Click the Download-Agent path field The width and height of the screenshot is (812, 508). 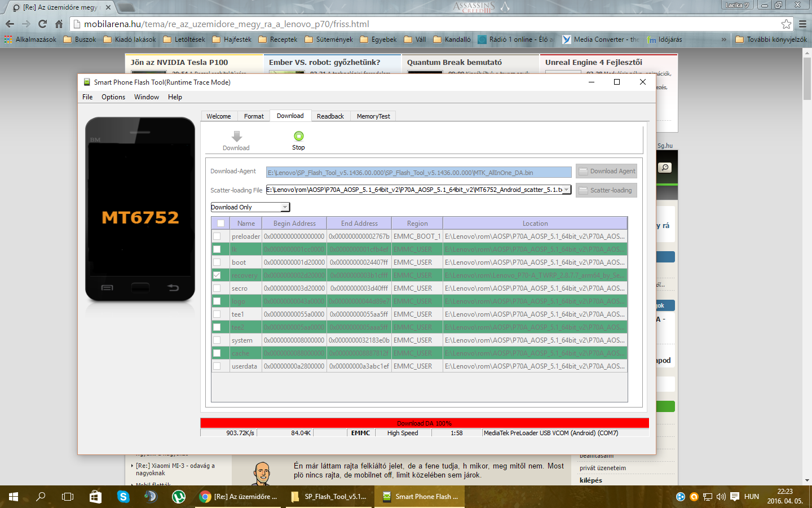coord(419,173)
